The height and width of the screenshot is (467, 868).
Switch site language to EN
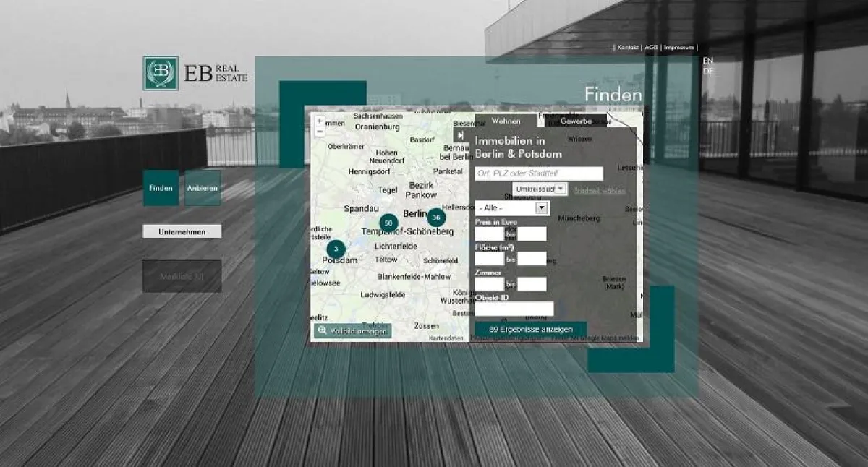point(707,61)
